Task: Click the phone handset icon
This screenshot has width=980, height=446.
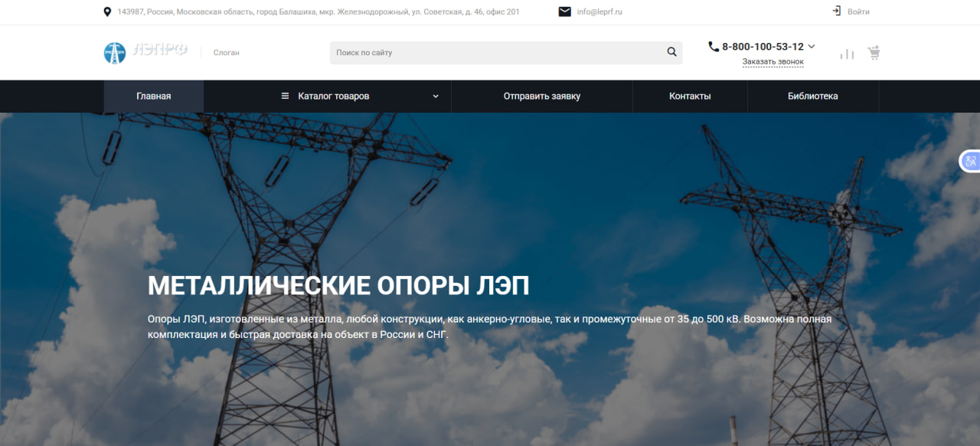Action: (714, 47)
